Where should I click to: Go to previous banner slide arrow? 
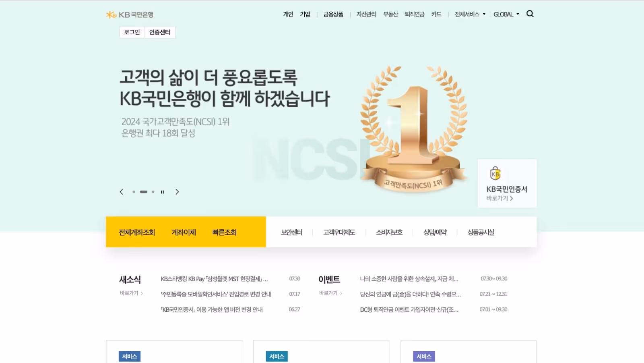tap(121, 192)
